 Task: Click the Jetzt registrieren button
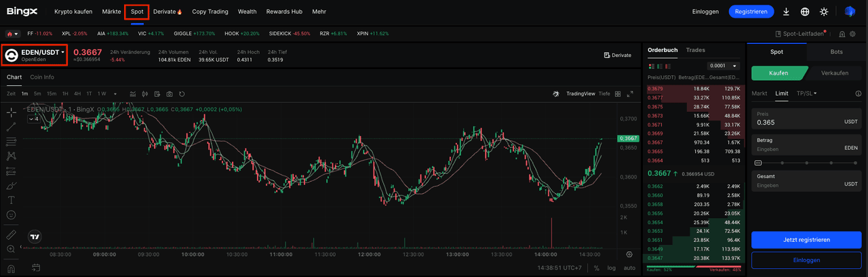pos(806,239)
